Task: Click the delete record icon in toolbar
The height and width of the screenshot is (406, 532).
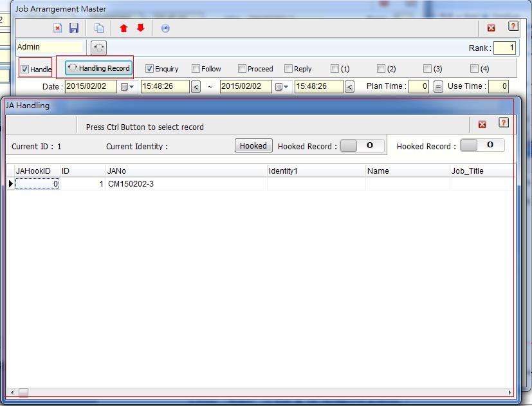Action: point(58,28)
